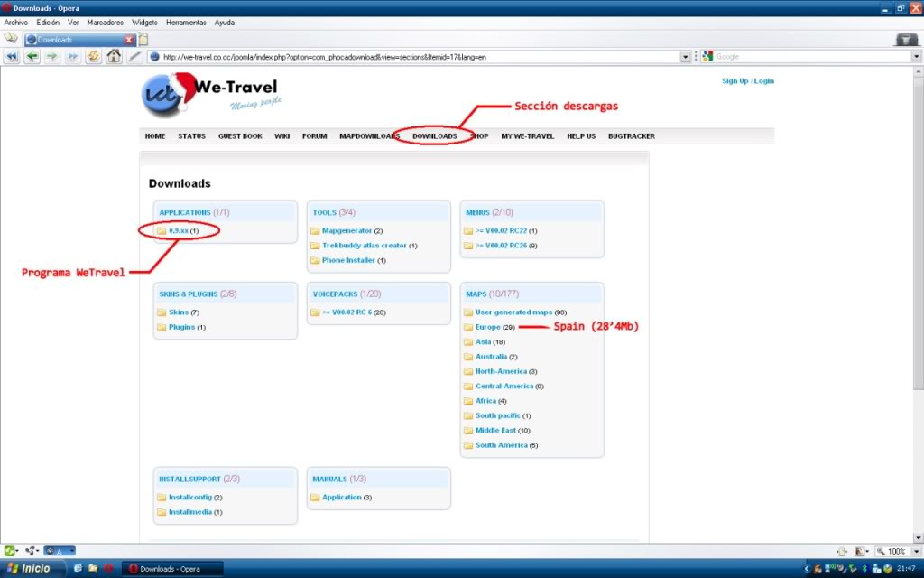Viewport: 924px width, 578px height.
Task: Click the site globe icon in the address field
Action: pos(154,57)
